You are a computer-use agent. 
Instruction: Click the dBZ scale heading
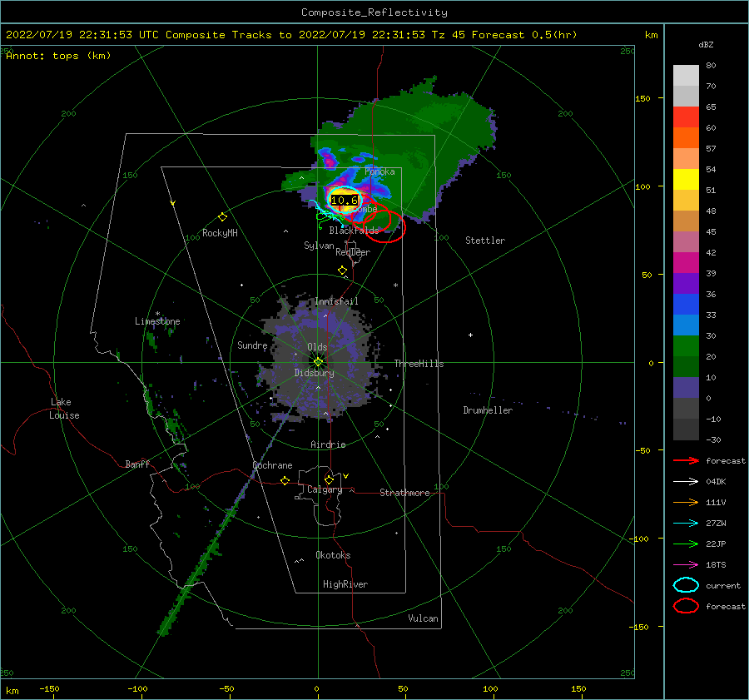click(x=706, y=45)
